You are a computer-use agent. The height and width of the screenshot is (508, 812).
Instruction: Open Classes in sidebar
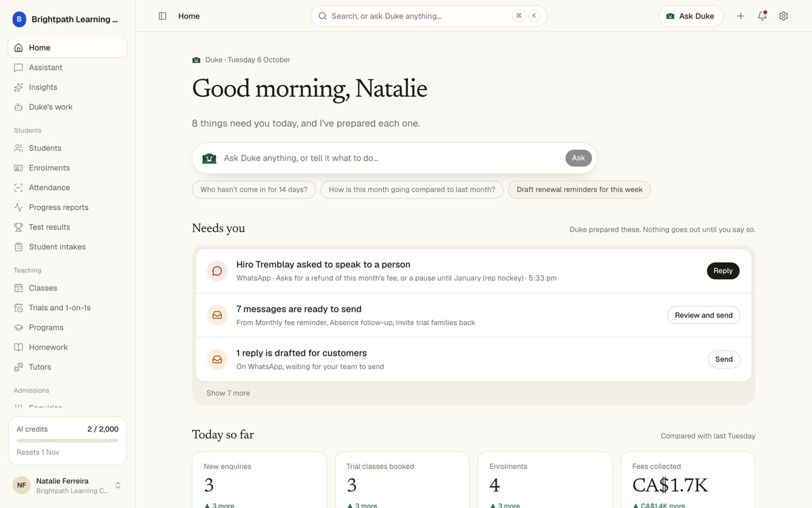click(x=68, y=288)
